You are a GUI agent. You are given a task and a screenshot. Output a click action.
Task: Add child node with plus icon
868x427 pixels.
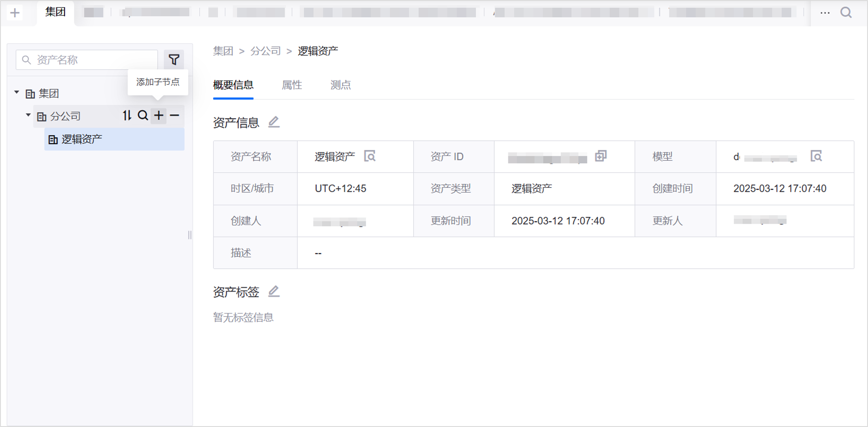point(159,116)
